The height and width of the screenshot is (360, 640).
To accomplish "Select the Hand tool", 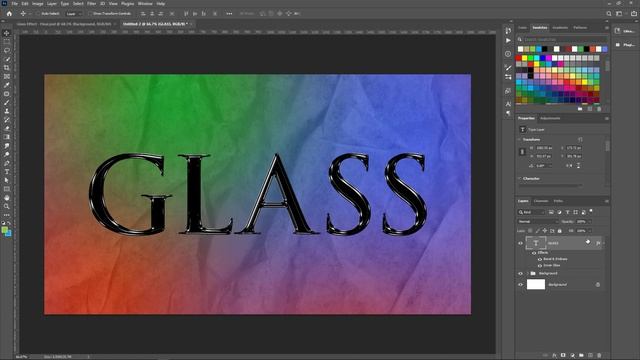I will (7, 198).
